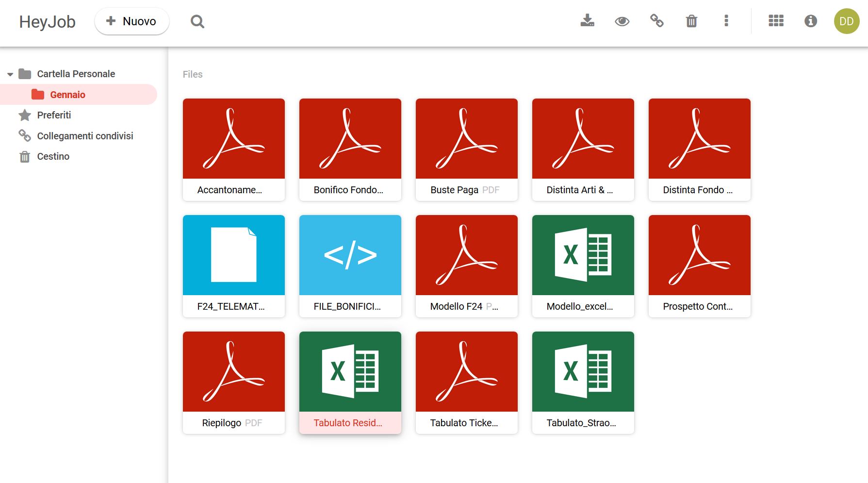Click the Riepilogo file name
Image resolution: width=868 pixels, height=483 pixels.
(221, 423)
